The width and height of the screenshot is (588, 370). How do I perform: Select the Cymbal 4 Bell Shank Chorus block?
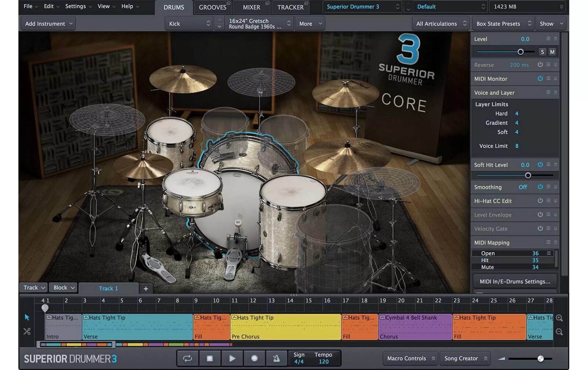pyautogui.click(x=415, y=327)
